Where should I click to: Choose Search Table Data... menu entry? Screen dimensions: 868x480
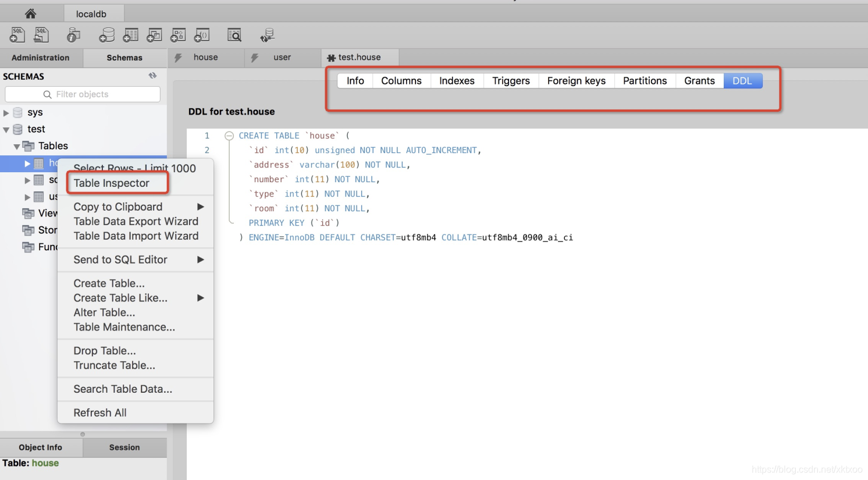135,389
